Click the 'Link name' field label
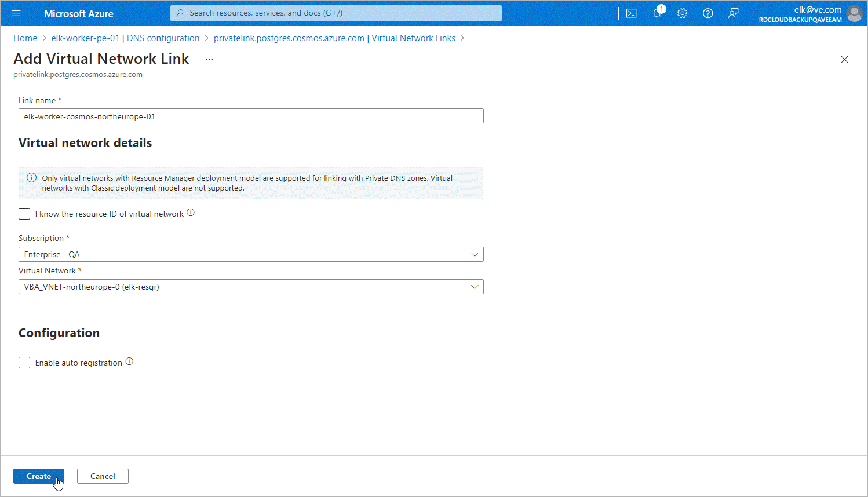 [x=37, y=100]
